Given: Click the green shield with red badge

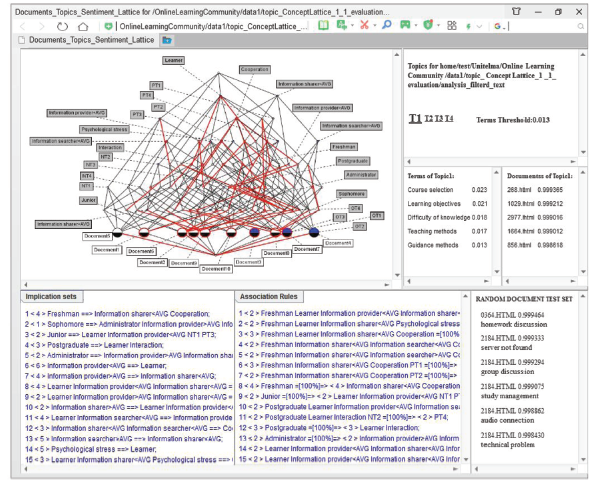Looking at the screenshot, I should (x=428, y=25).
